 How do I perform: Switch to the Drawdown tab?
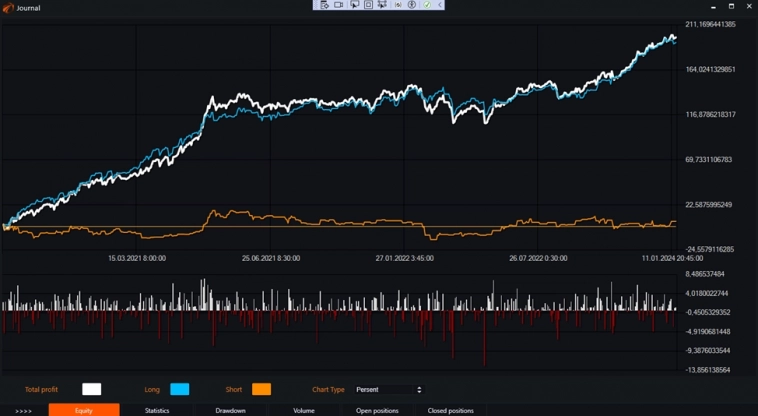pyautogui.click(x=230, y=410)
